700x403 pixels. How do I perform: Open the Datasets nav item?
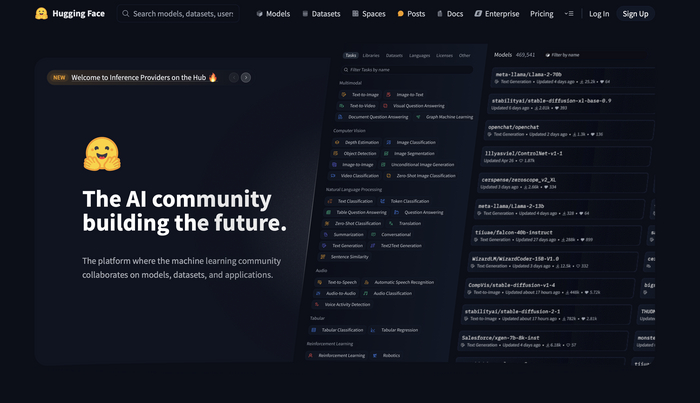tap(321, 14)
